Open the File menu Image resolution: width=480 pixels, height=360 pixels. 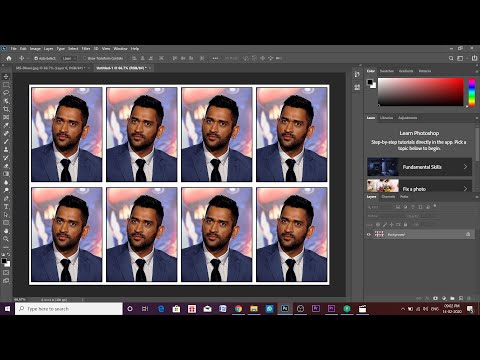pos(13,49)
